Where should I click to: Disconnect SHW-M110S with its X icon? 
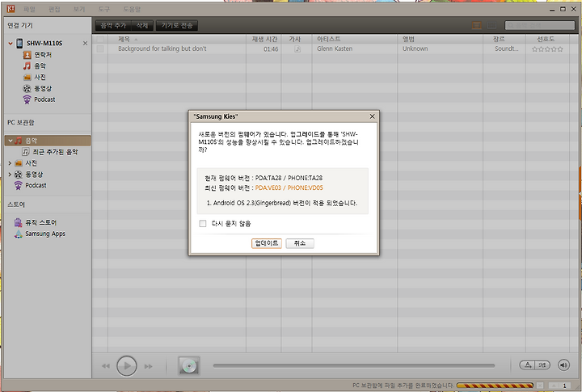tap(85, 44)
